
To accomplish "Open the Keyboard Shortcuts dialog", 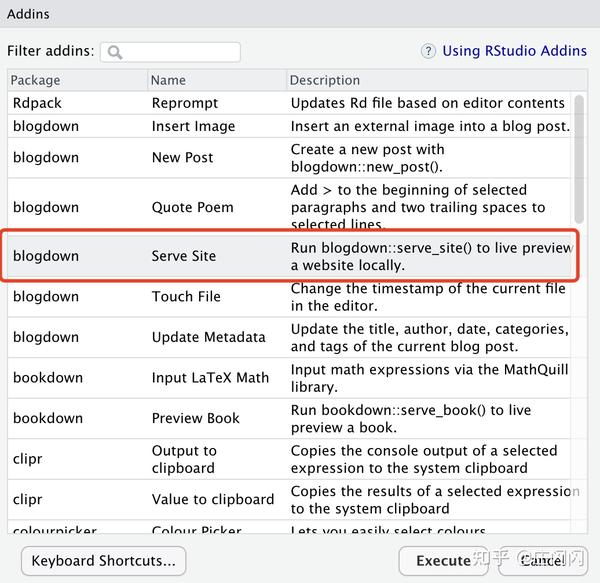I will [x=104, y=561].
